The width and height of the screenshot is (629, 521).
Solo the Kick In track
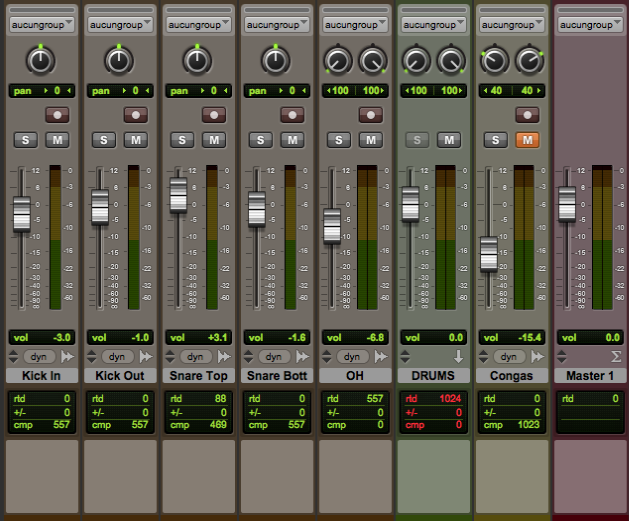(x=25, y=140)
